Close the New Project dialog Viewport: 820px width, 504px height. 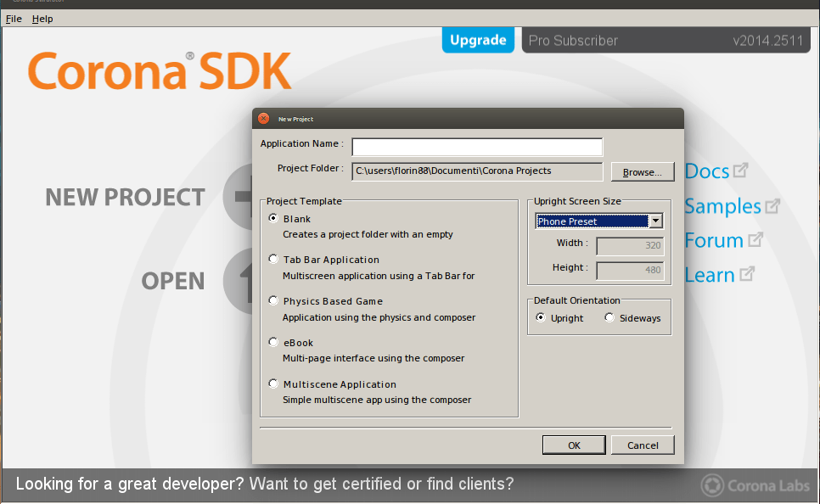263,119
